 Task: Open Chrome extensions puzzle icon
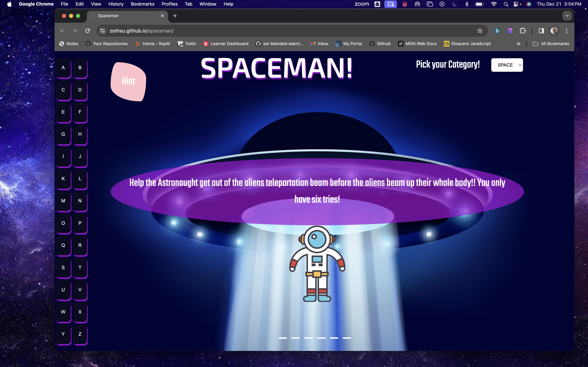(523, 31)
